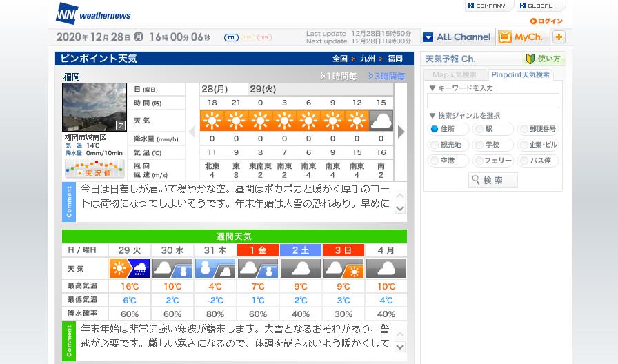Click the sunny icon for 3時
Image resolution: width=618 pixels, height=364 pixels.
pos(284,121)
